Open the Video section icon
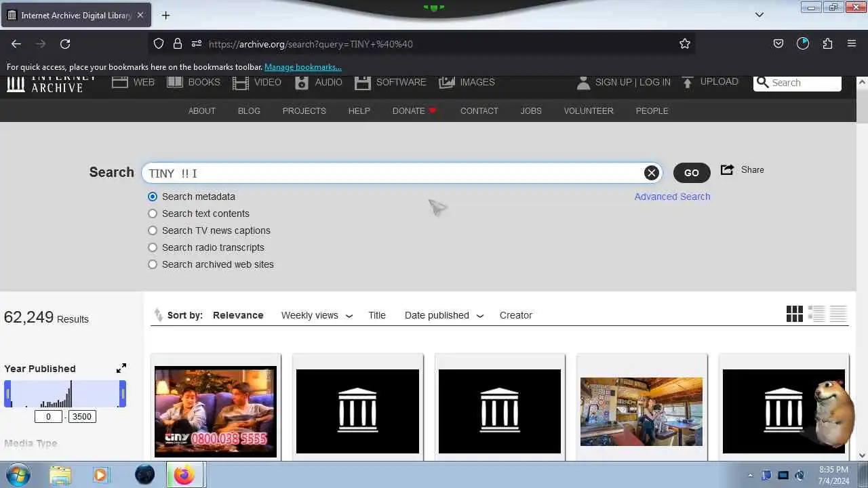This screenshot has width=868, height=488. pyautogui.click(x=241, y=83)
